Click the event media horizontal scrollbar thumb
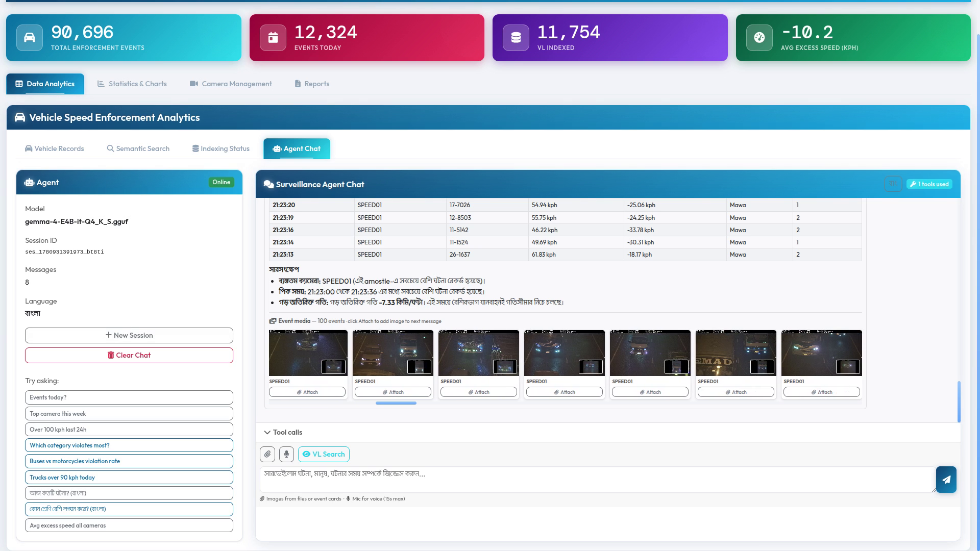 pos(396,403)
